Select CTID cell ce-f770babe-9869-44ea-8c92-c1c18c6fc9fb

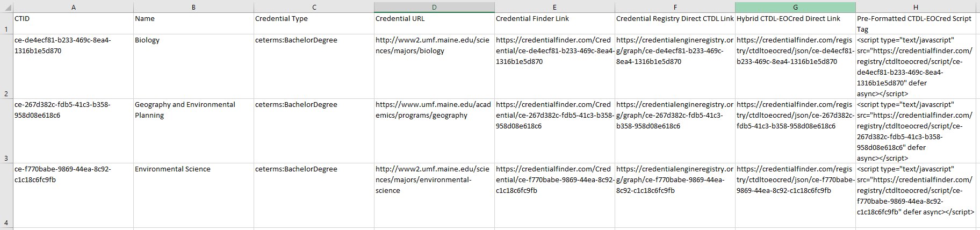74,196
